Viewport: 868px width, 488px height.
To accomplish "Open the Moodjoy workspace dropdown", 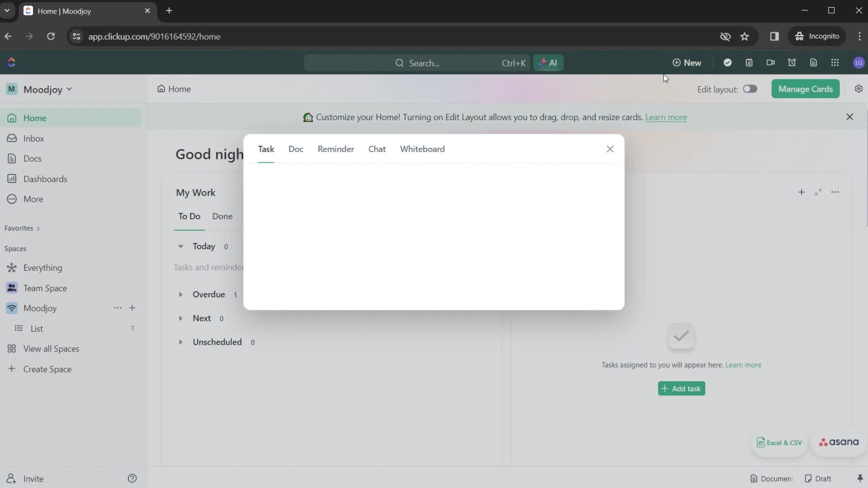I will [40, 89].
